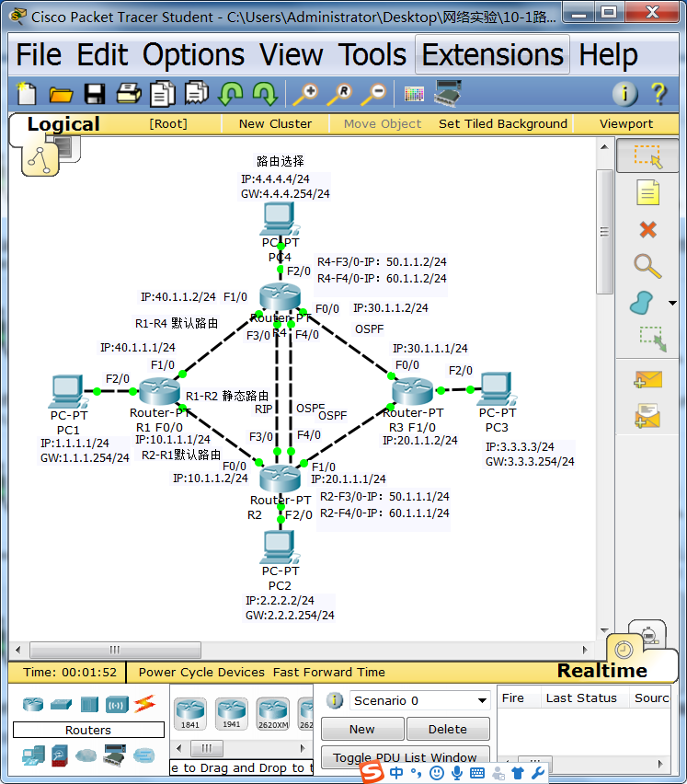Viewport: 687px width, 784px height.
Task: Click the New file icon
Action: [x=27, y=94]
